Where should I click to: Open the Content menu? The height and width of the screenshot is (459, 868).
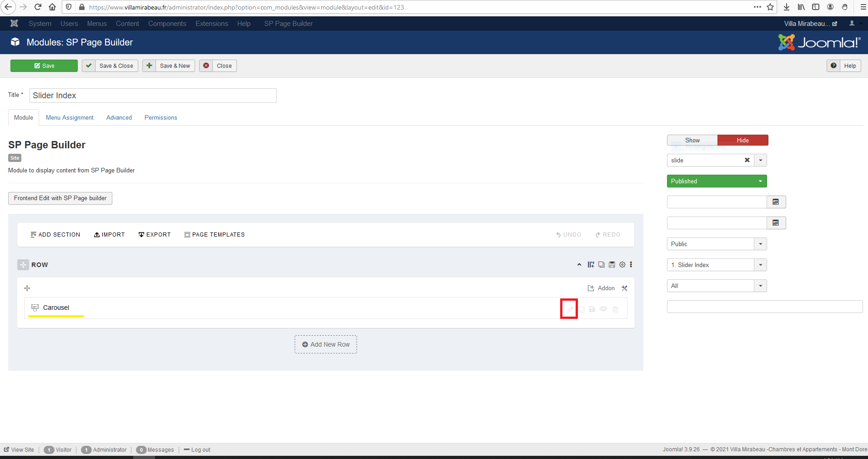tap(127, 24)
